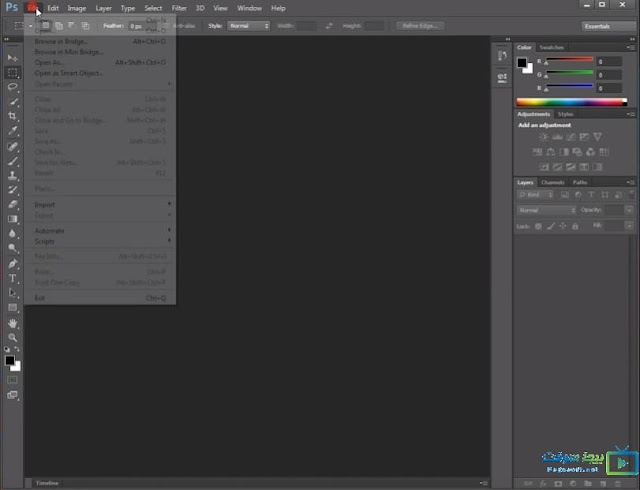This screenshot has width=640, height=490.
Task: Pick a color from the spectrum ramp
Action: click(x=571, y=102)
